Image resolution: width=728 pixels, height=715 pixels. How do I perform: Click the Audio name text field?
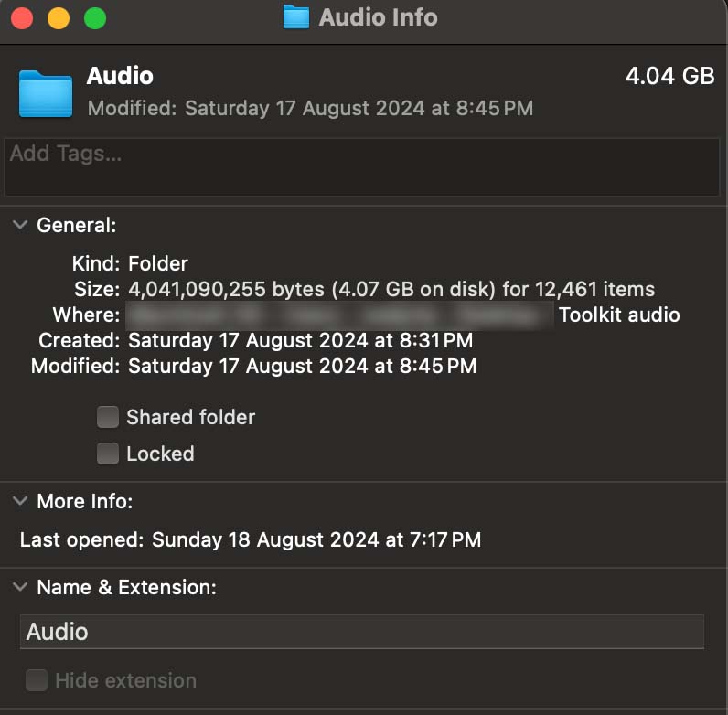tap(361, 632)
